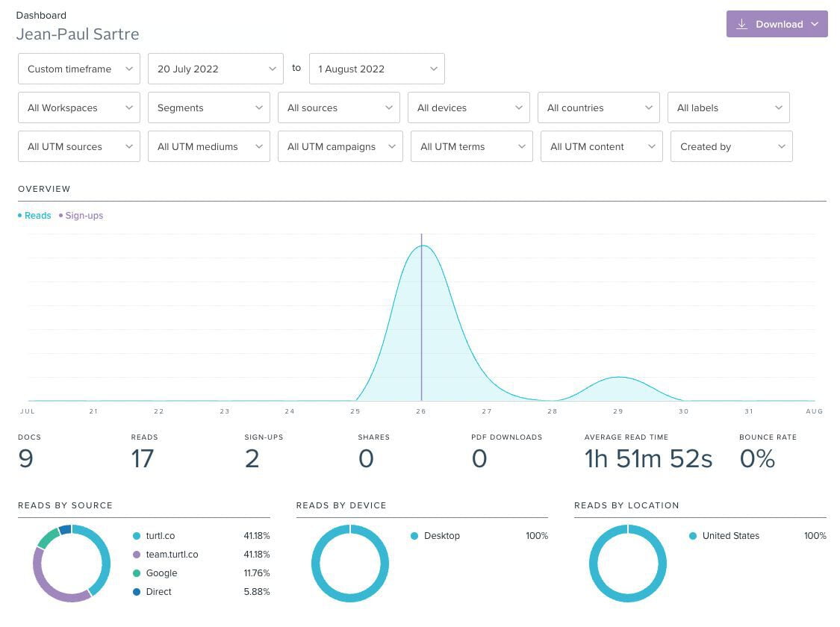The height and width of the screenshot is (627, 840).
Task: Click the turtl.co legend color dot
Action: point(137,536)
